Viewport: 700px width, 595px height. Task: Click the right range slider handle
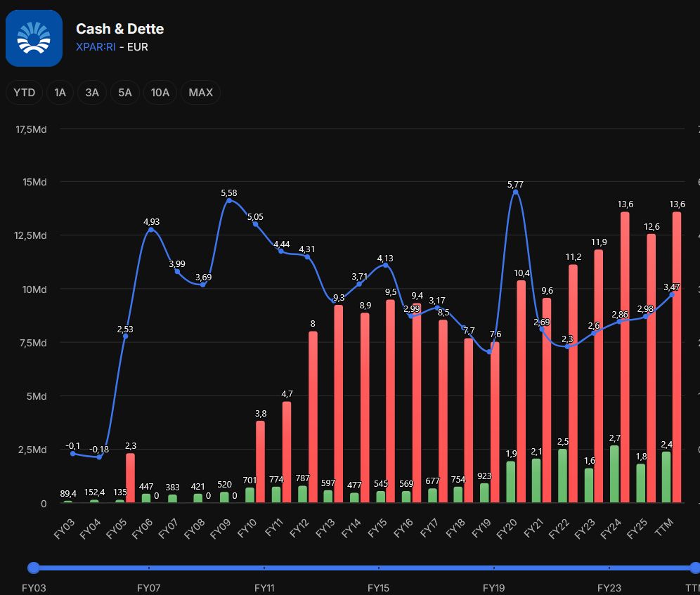tap(694, 568)
